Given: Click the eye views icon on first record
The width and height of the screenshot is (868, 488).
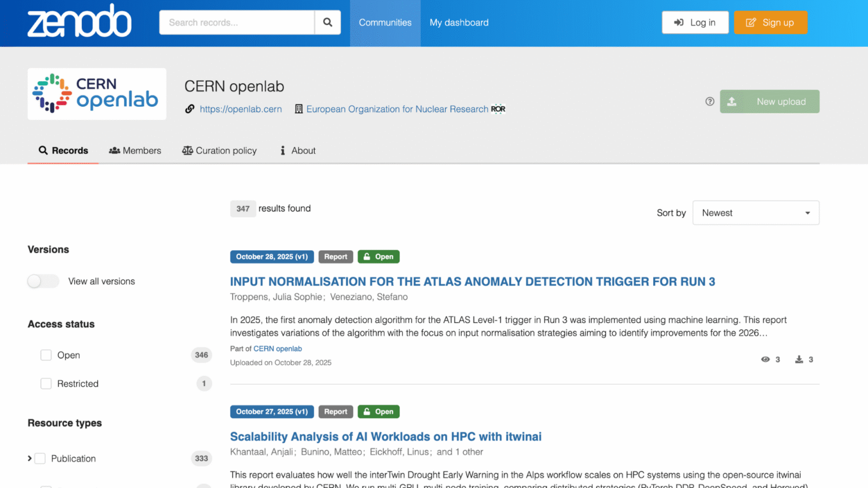Looking at the screenshot, I should click(x=765, y=359).
